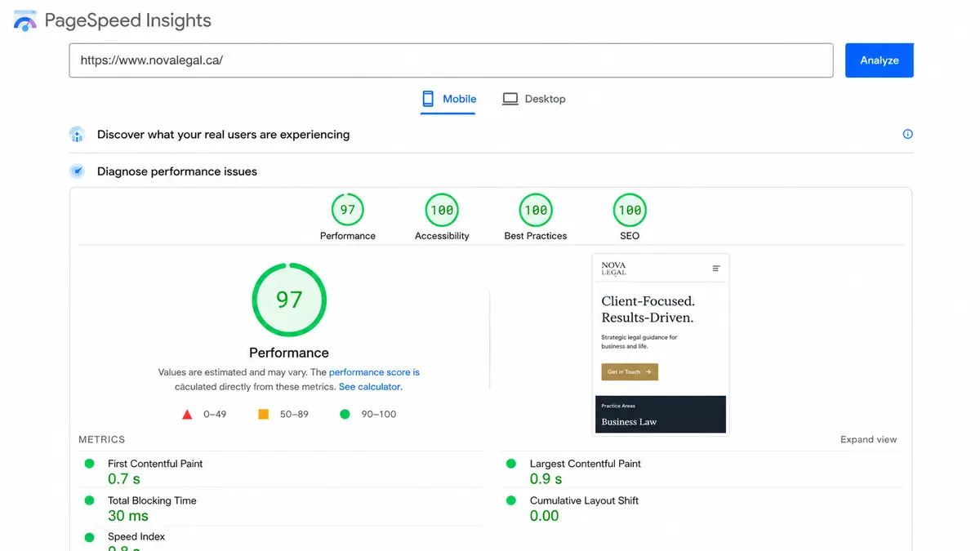Screen dimensions: 980x551
Task: Click the green dot beside Largest Contentful Paint
Action: pos(511,464)
